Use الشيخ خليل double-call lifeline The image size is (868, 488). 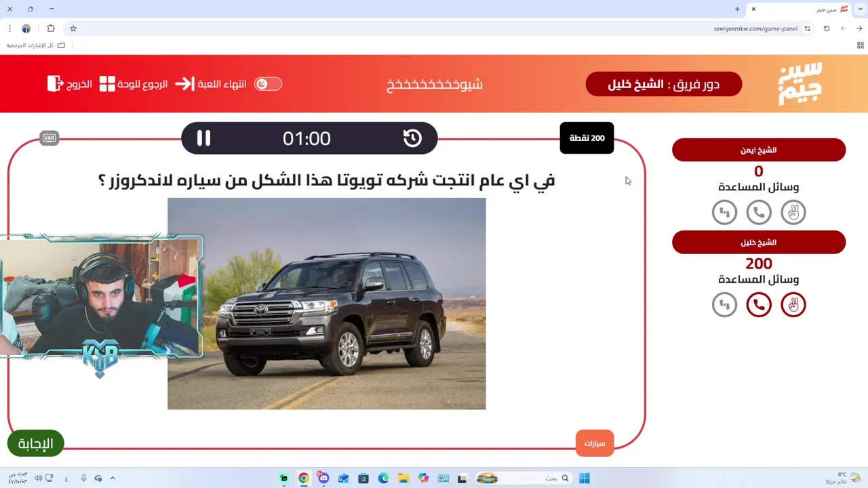pos(724,305)
